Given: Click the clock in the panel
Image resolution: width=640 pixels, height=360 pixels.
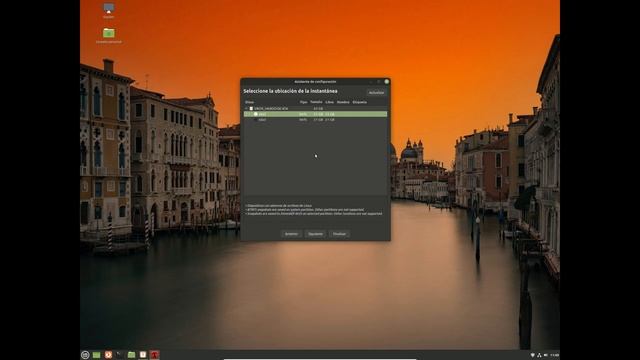Looking at the screenshot, I should [555, 356].
